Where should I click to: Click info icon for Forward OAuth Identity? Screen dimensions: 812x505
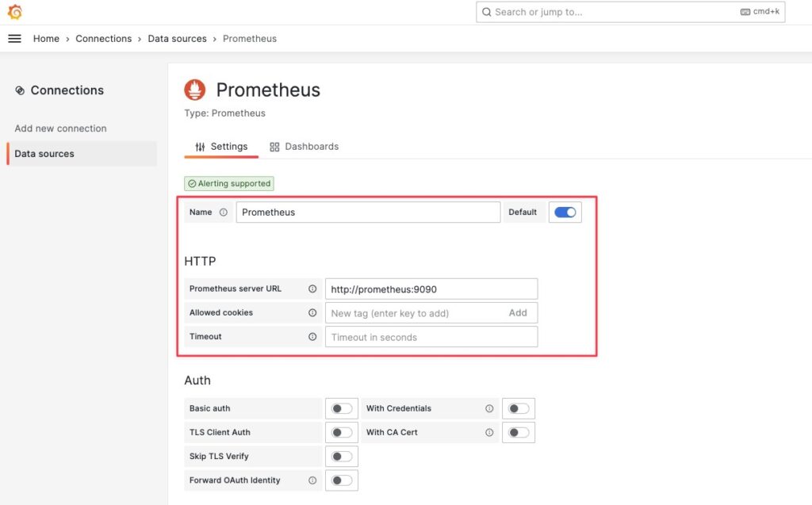pos(312,480)
